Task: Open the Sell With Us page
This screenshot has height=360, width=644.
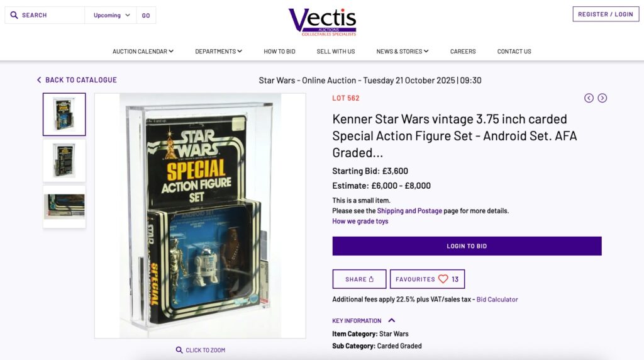Action: (x=336, y=52)
